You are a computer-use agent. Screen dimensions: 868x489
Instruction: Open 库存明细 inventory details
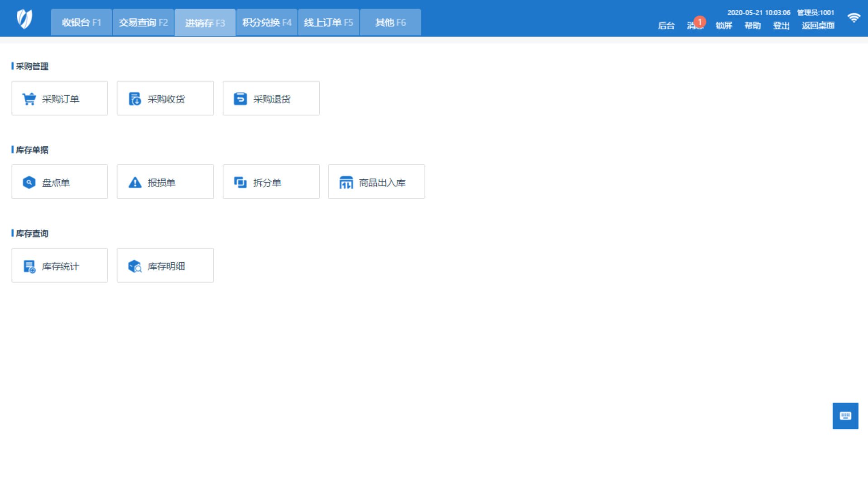[165, 265]
